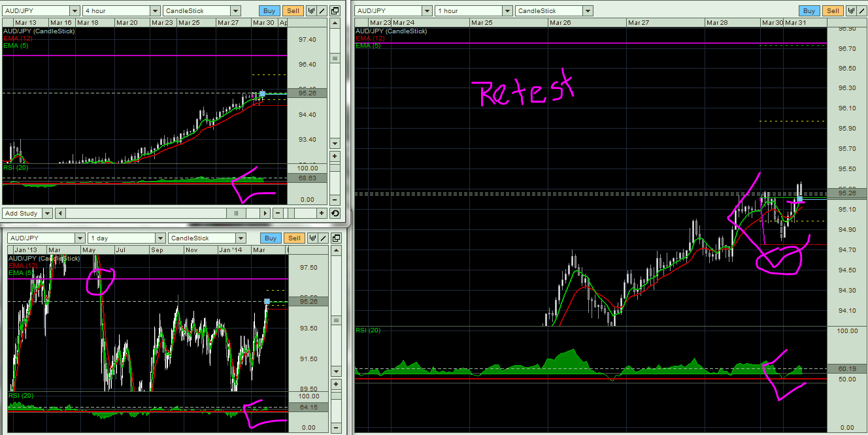This screenshot has width=868, height=435.
Task: Click Buy in the 1 day chart
Action: pyautogui.click(x=271, y=238)
